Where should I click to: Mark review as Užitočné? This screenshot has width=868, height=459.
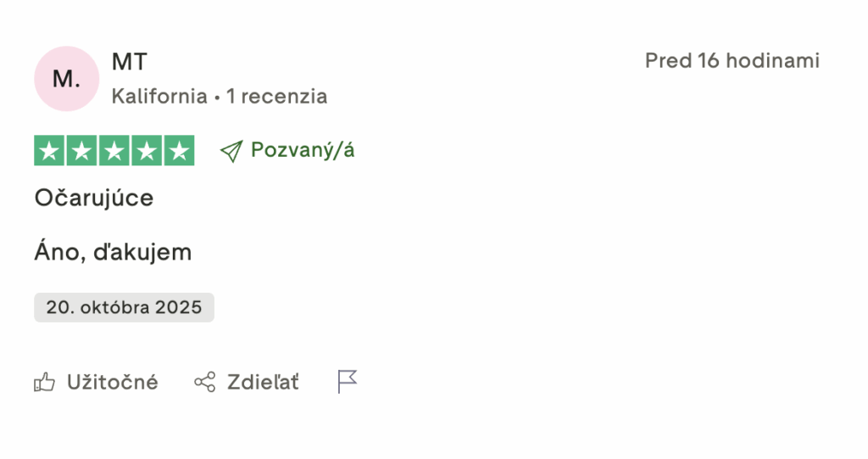(112, 383)
